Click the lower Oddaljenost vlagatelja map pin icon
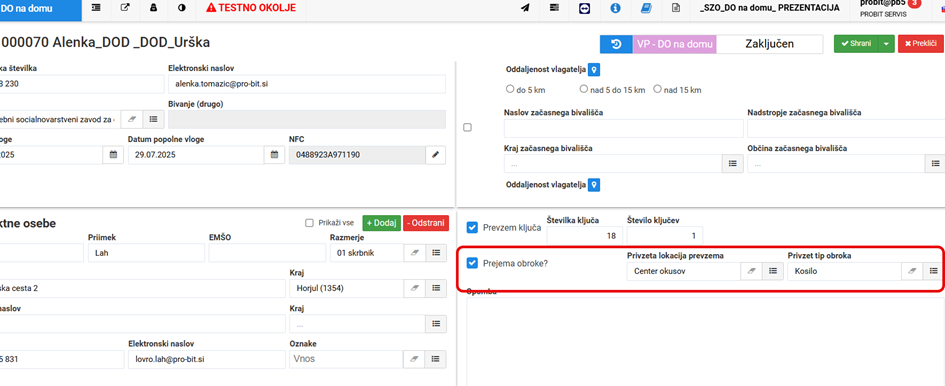The image size is (945, 386). click(594, 185)
